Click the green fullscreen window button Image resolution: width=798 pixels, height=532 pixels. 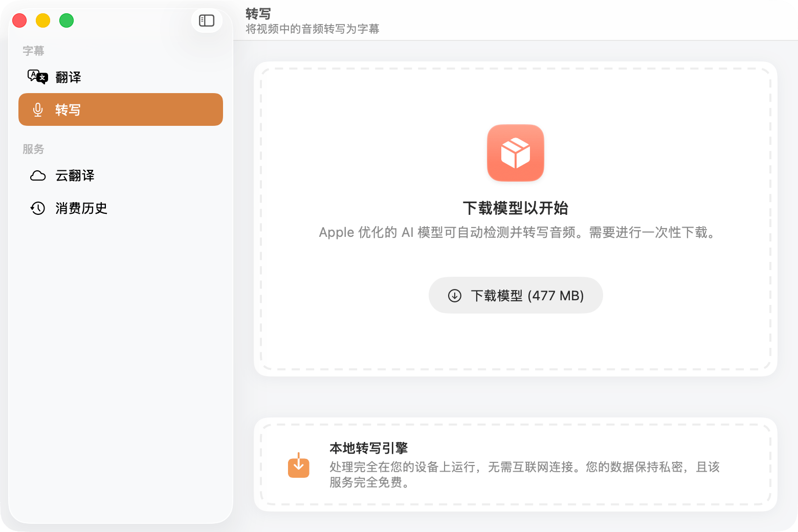pos(66,20)
